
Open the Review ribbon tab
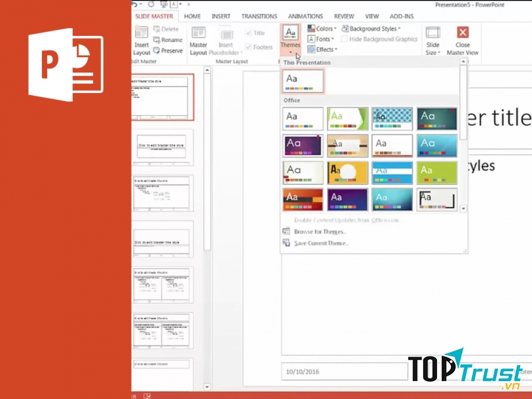[344, 16]
